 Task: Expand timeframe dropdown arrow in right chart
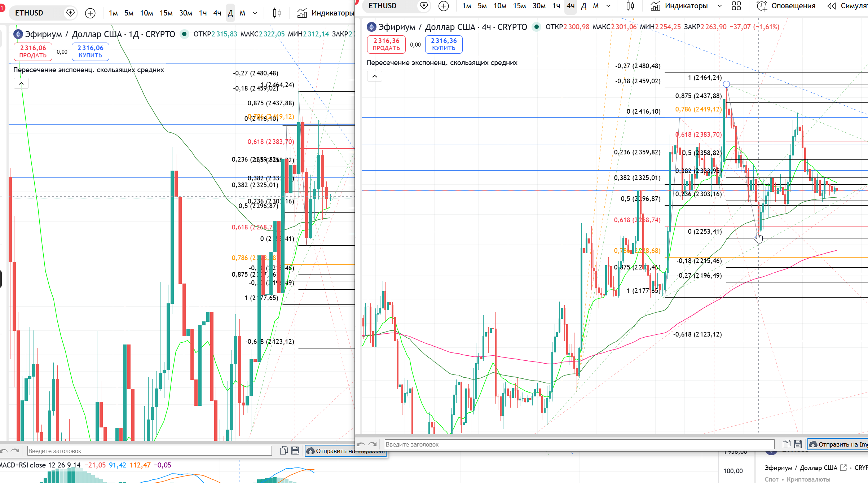[x=608, y=6]
